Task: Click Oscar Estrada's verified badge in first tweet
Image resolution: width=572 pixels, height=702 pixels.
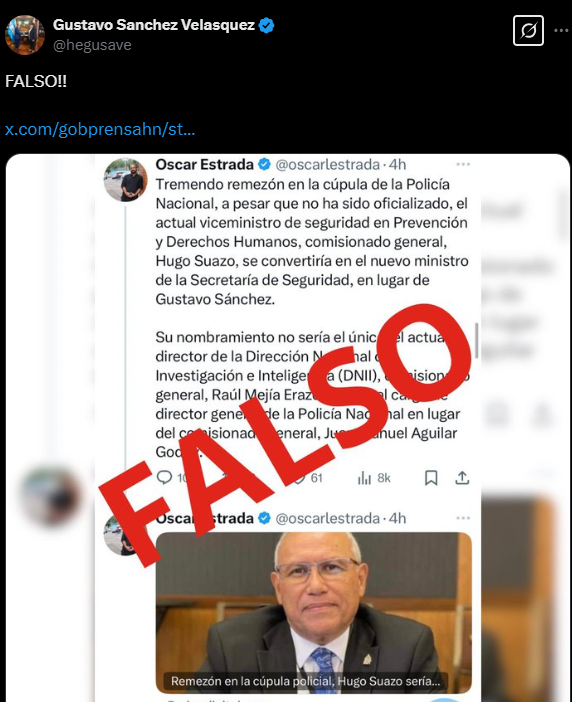Action: click(x=265, y=164)
